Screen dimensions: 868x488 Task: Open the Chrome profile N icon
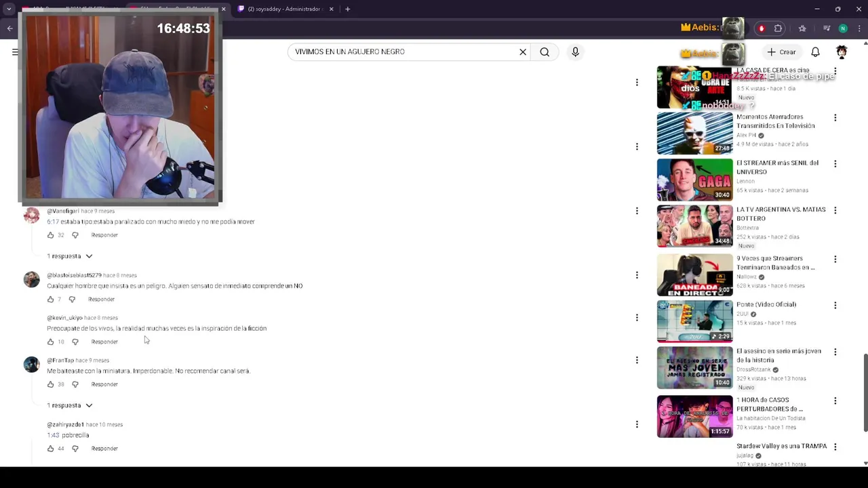843,28
